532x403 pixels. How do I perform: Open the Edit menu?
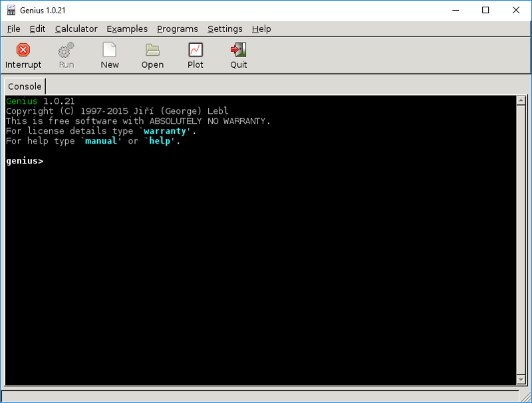click(37, 29)
